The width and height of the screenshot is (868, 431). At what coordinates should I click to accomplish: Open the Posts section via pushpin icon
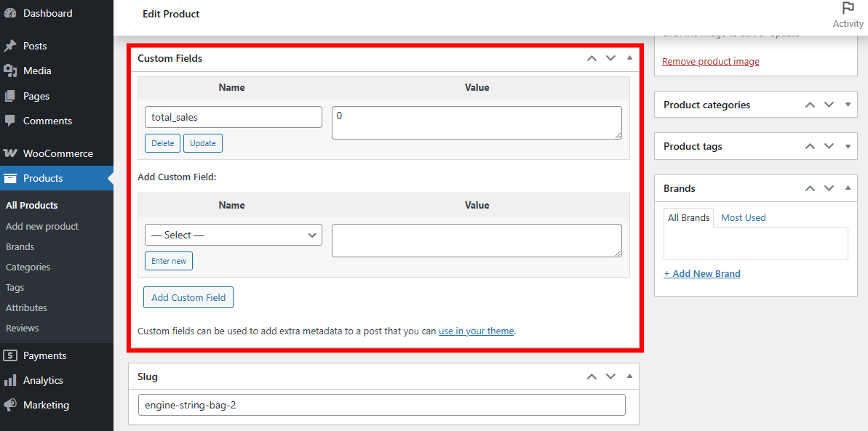coord(10,45)
